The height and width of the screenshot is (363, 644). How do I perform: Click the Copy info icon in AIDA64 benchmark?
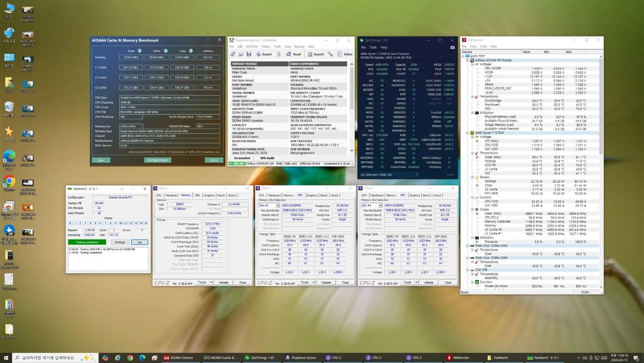191,51
